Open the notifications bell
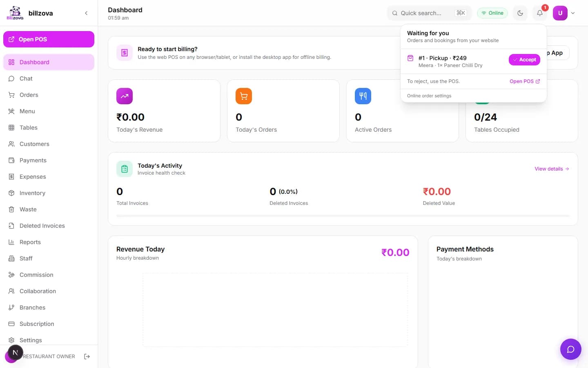 coord(540,13)
